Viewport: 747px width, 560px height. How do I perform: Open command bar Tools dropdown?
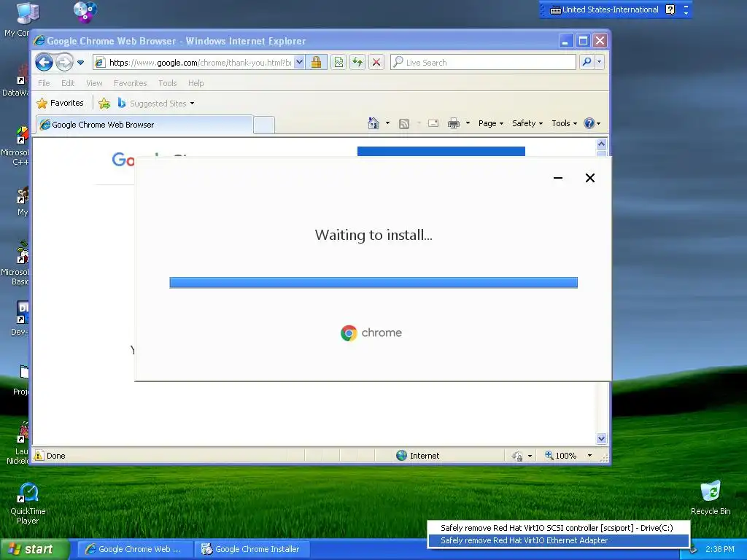(x=564, y=123)
